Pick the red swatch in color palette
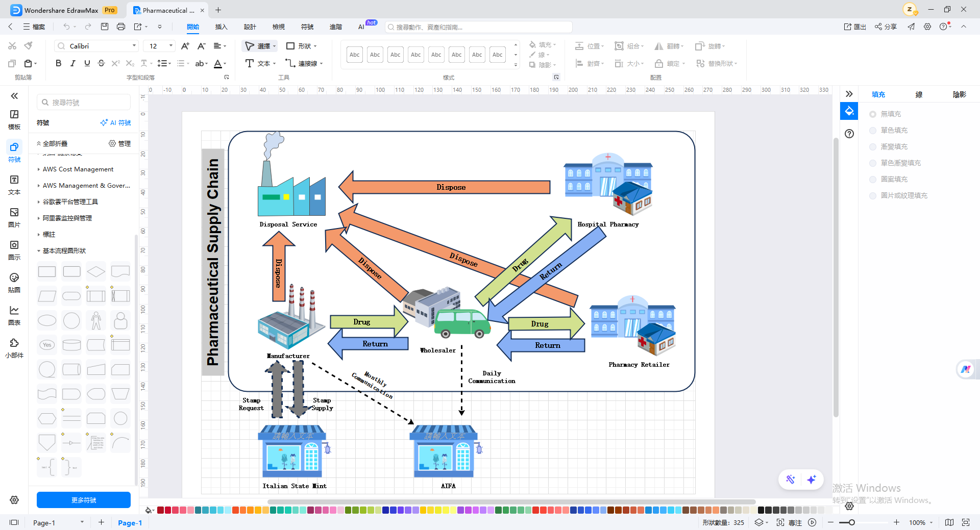 pyautogui.click(x=160, y=510)
